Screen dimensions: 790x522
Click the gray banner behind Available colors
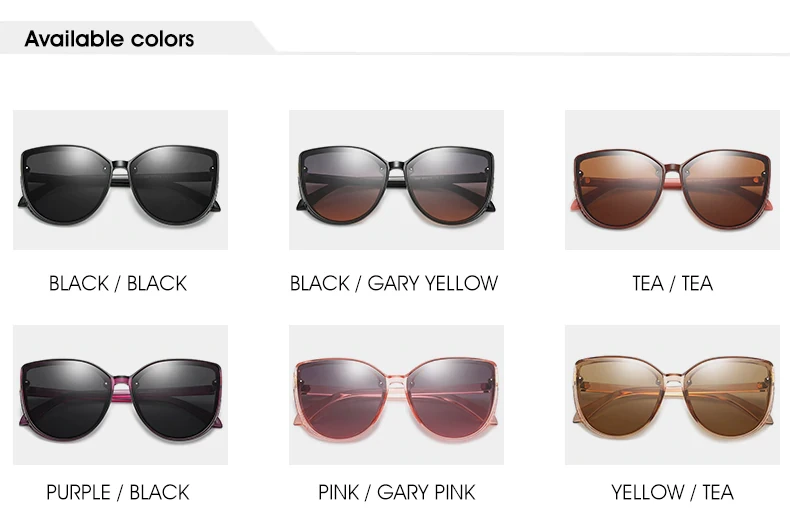137,38
